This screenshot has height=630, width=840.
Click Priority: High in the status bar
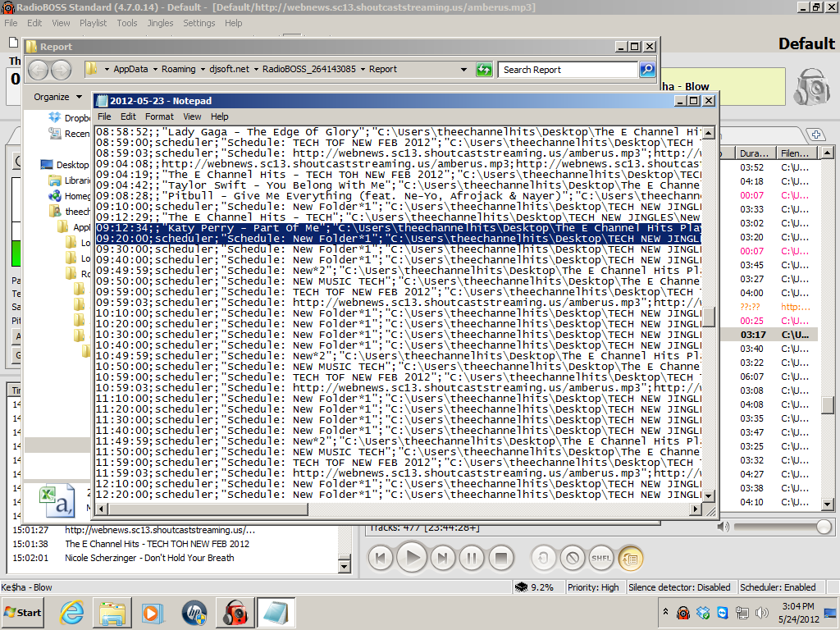593,587
